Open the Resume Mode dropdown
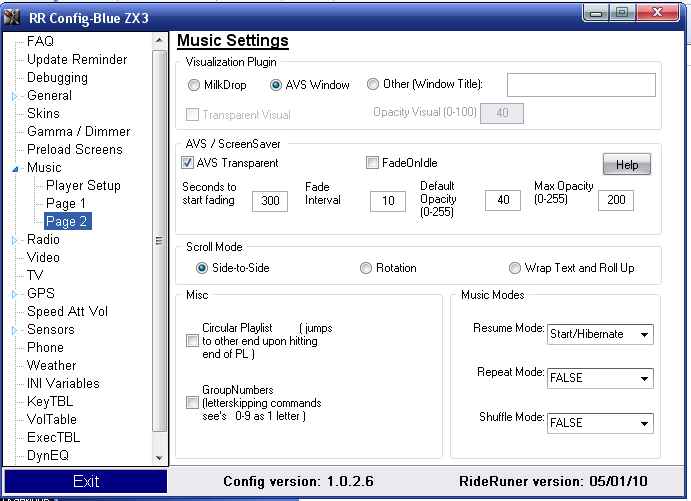The width and height of the screenshot is (691, 501). [x=600, y=334]
